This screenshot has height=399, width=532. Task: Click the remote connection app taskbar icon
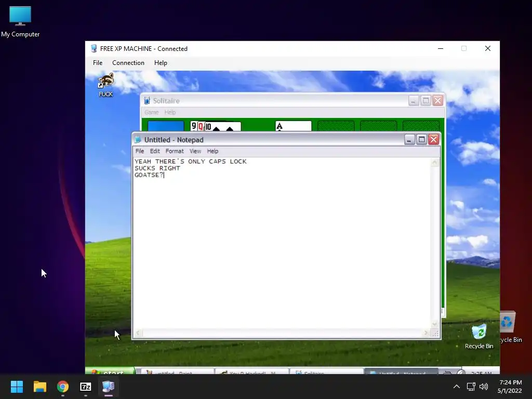(108, 387)
